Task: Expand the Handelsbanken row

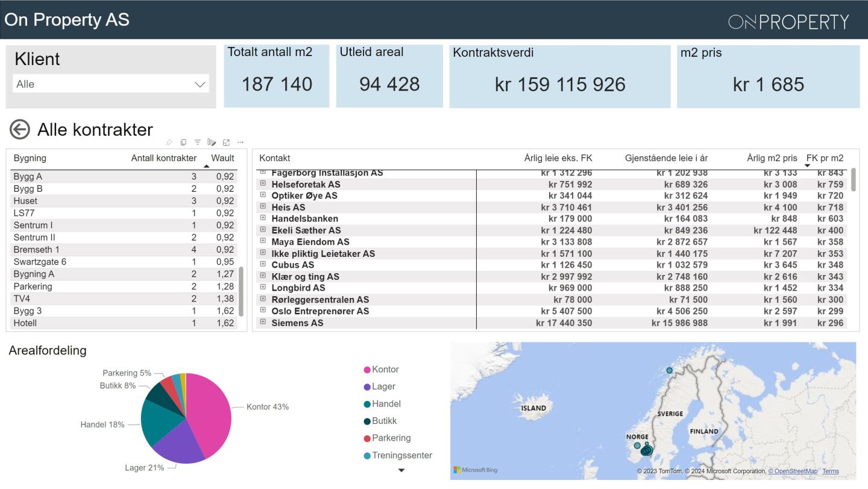Action: (263, 218)
